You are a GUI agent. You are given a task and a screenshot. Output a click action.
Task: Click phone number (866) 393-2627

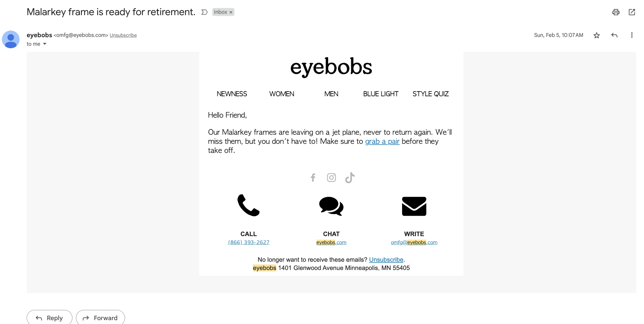[249, 242]
